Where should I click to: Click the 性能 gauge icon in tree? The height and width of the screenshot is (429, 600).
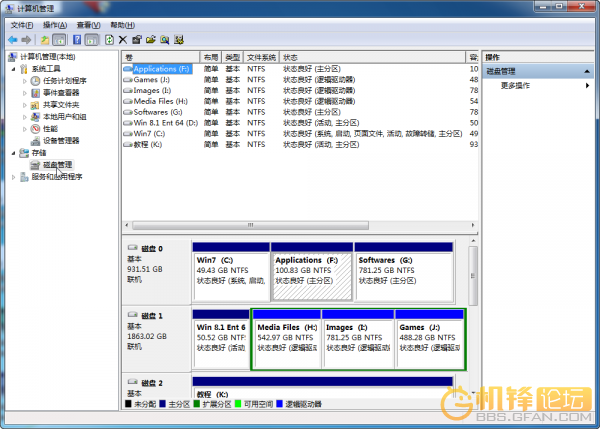tap(35, 129)
